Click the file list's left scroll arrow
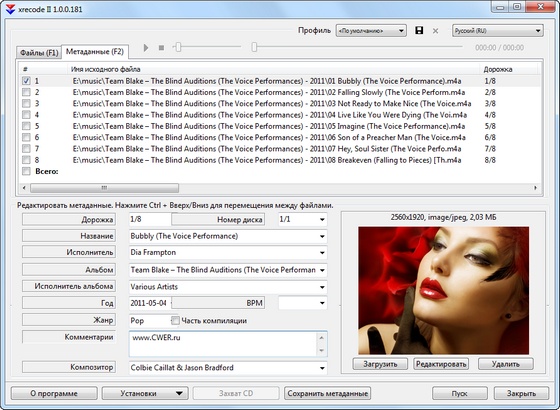This screenshot has width=560, height=410. coord(24,188)
